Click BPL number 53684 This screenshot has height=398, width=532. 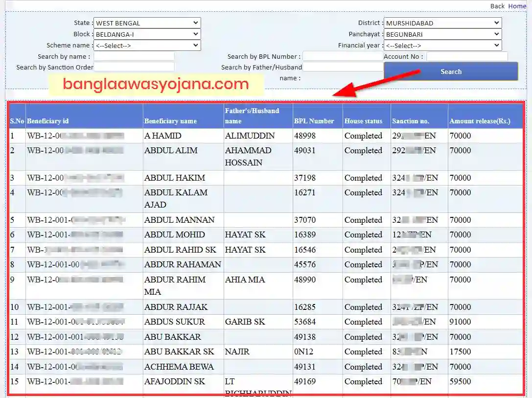(x=305, y=322)
